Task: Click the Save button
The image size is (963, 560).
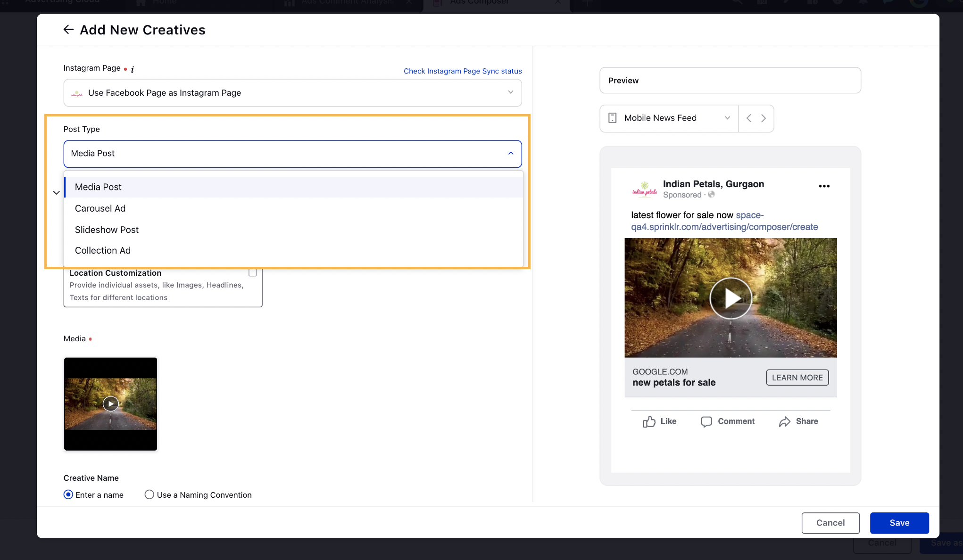Action: (900, 523)
